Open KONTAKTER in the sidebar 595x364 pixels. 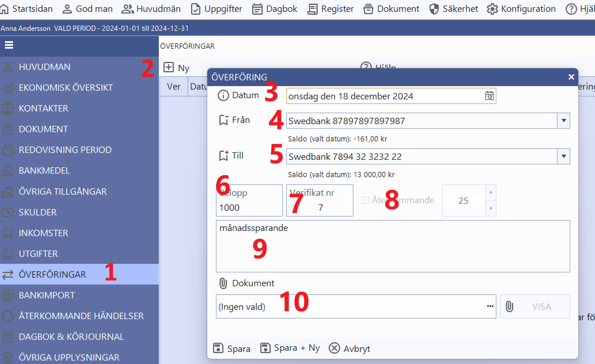point(79,109)
